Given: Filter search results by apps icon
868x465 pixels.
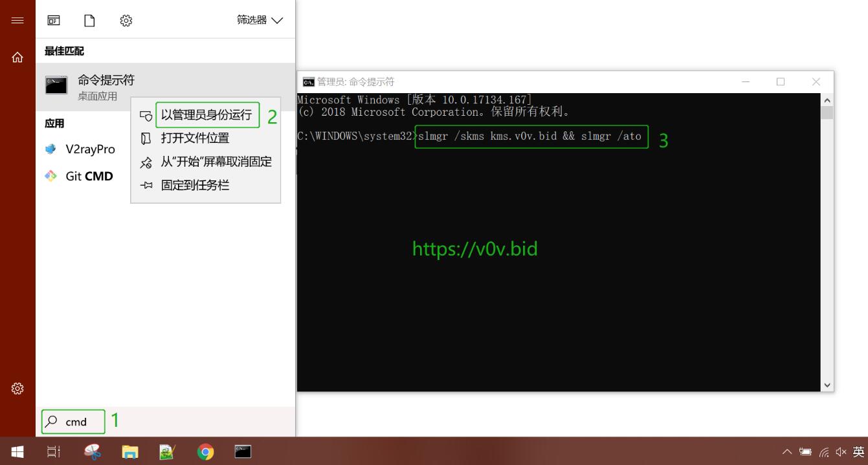Looking at the screenshot, I should pyautogui.click(x=54, y=21).
